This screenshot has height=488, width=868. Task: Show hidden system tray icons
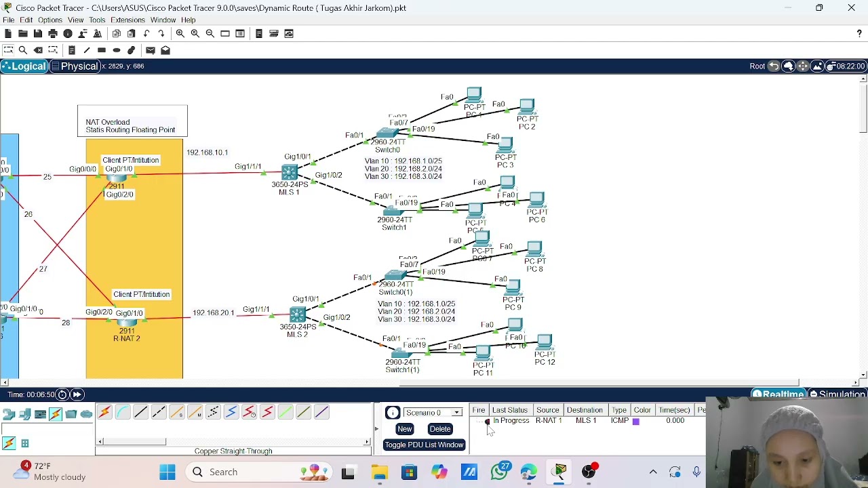pos(653,472)
